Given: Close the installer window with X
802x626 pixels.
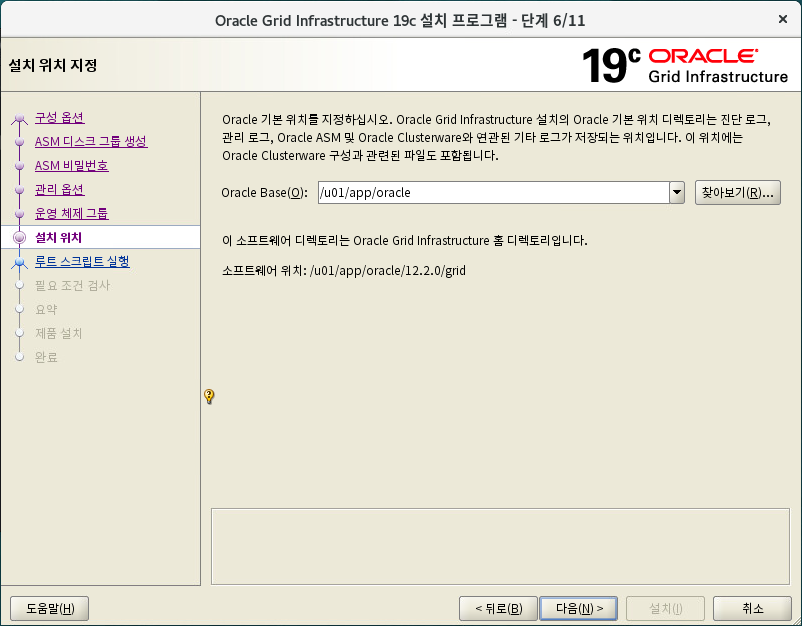Looking at the screenshot, I should click(783, 19).
